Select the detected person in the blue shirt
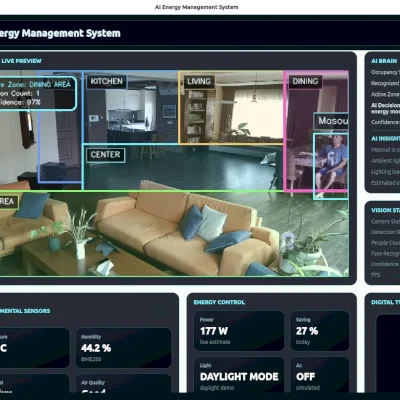The width and height of the screenshot is (400, 400). 331,166
